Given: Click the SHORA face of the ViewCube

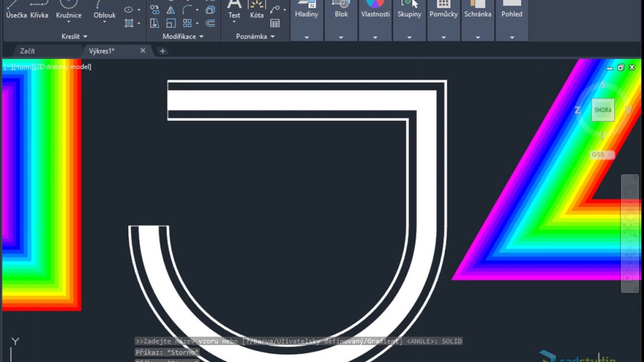Looking at the screenshot, I should (x=603, y=110).
